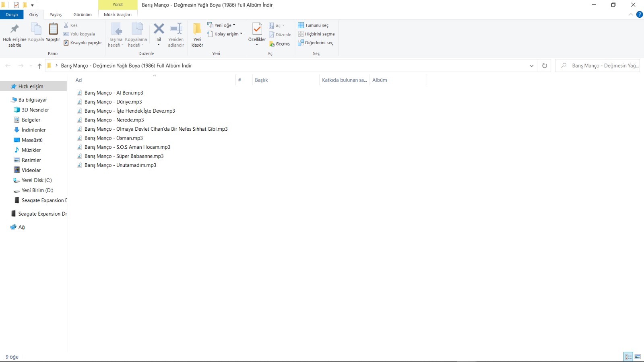Sort by the Ad column header
This screenshot has height=362, width=644.
pyautogui.click(x=155, y=80)
